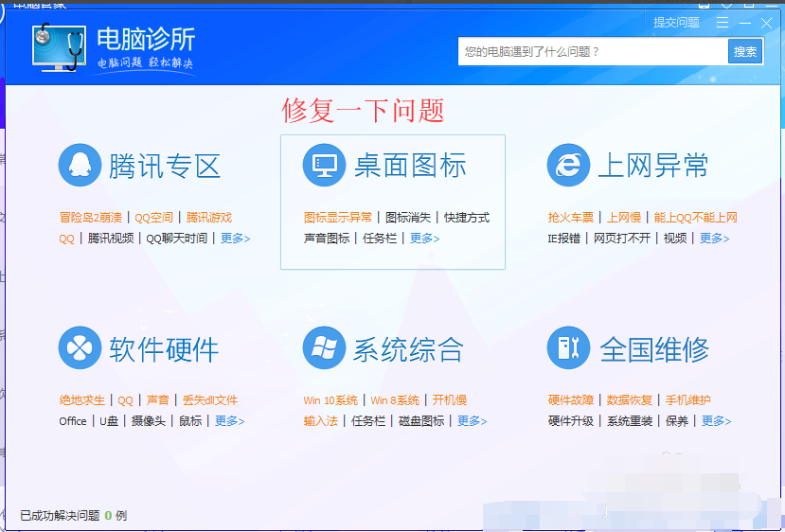Screen dimensions: 785x532
Task: Open the 全国维修 category heading
Action: tap(654, 348)
